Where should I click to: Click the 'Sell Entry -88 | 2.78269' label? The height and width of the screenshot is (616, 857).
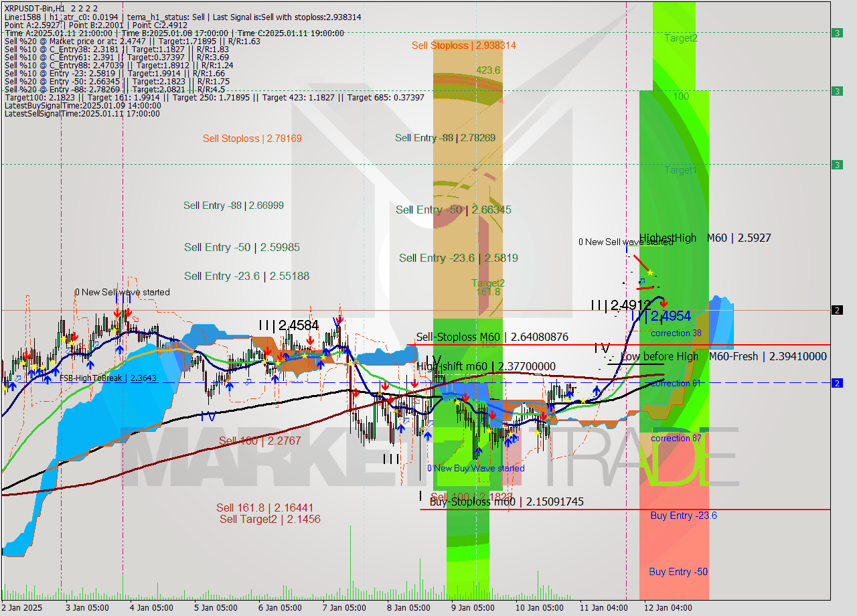coord(445,138)
